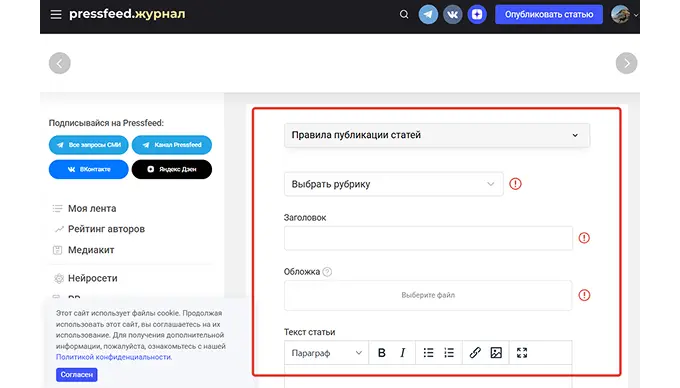Image resolution: width=680 pixels, height=388 pixels.
Task: Toggle italic formatting
Action: coord(402,353)
